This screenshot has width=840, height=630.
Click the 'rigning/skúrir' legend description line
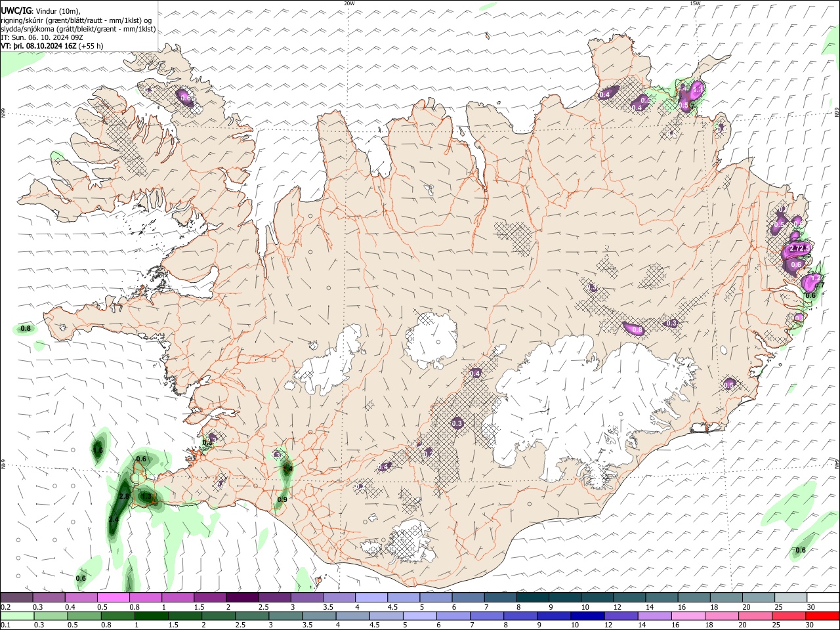pyautogui.click(x=76, y=20)
